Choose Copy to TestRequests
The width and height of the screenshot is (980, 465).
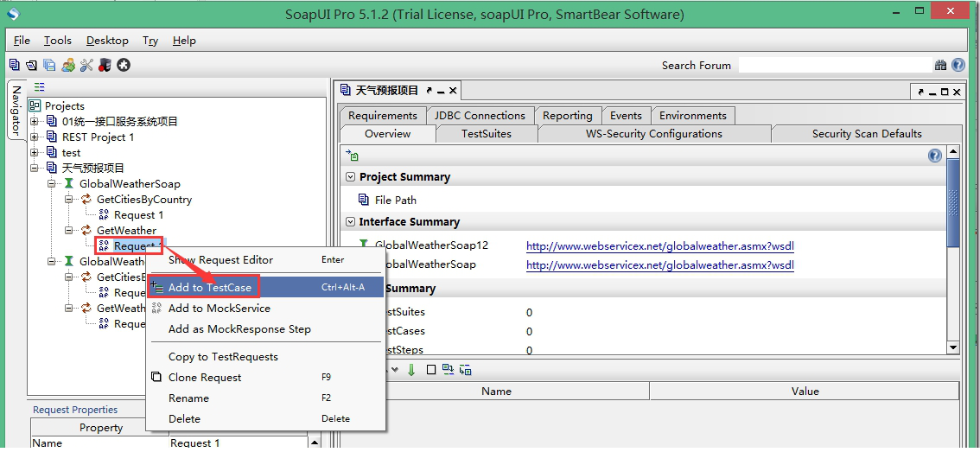coord(265,356)
